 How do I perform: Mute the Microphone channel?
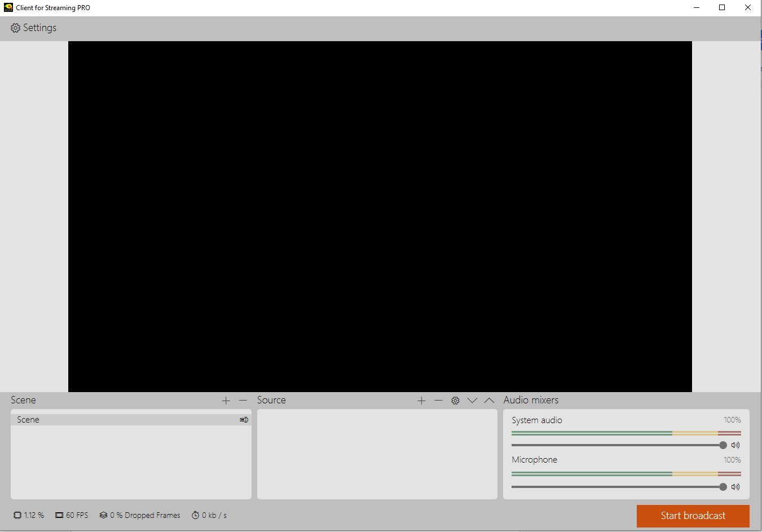pos(735,487)
